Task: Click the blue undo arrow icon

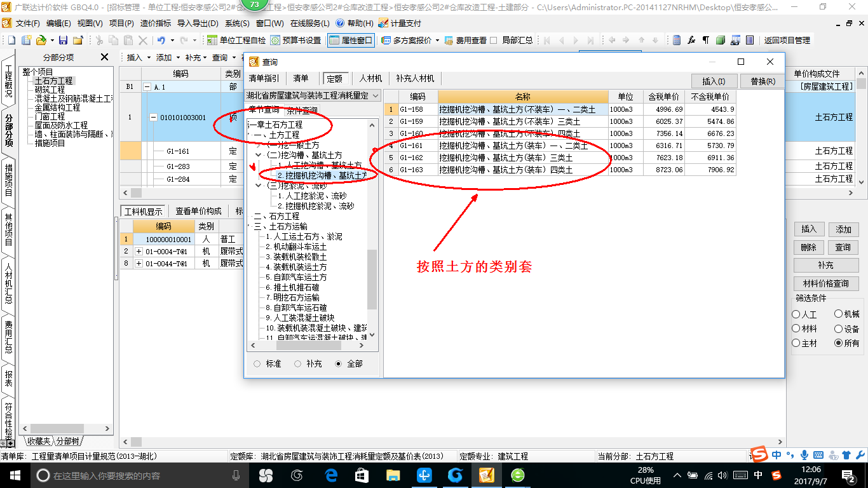Action: [161, 40]
